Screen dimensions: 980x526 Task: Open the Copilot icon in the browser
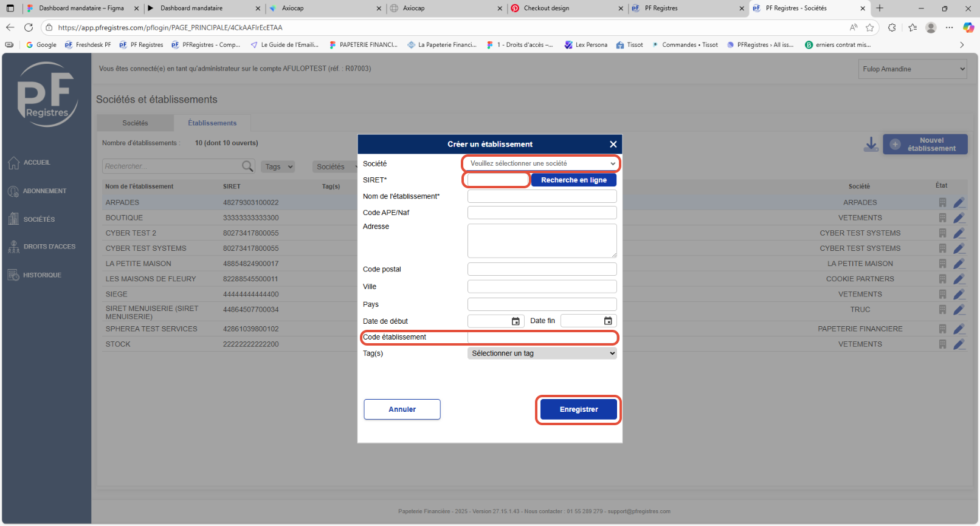pyautogui.click(x=968, y=27)
